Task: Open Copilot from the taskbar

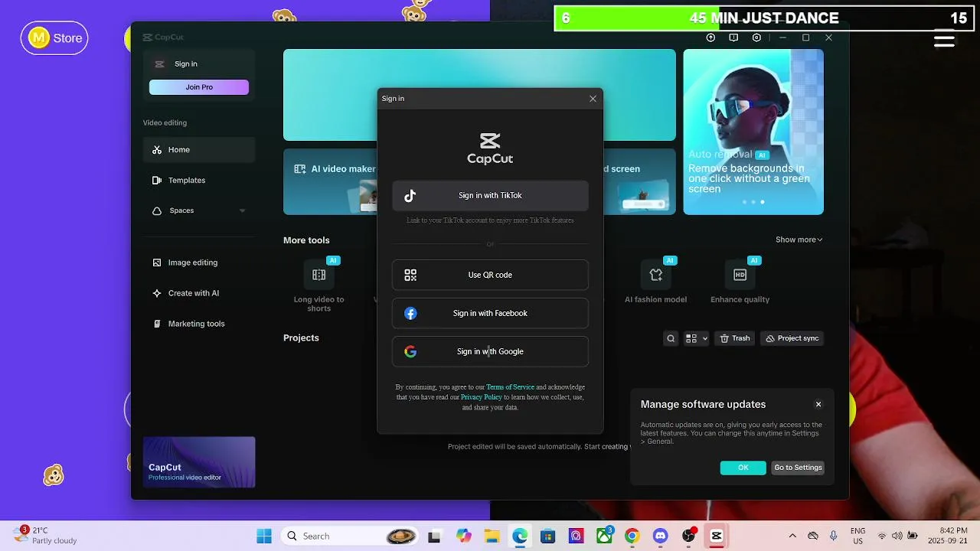Action: [x=463, y=536]
